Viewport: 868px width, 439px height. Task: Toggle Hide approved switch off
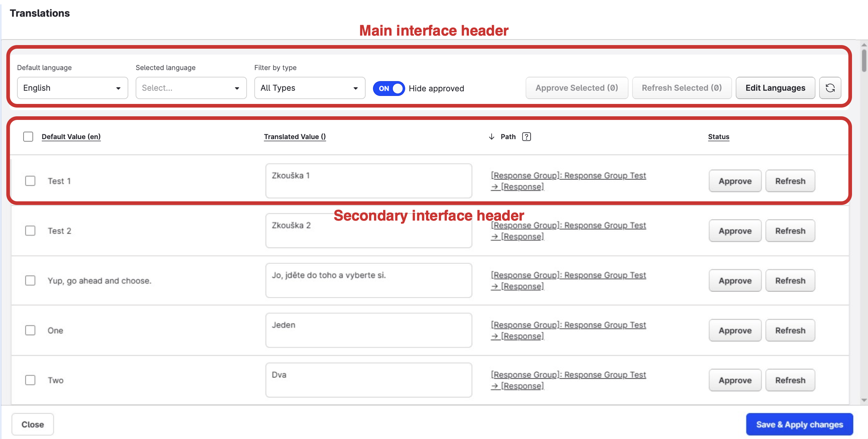389,88
